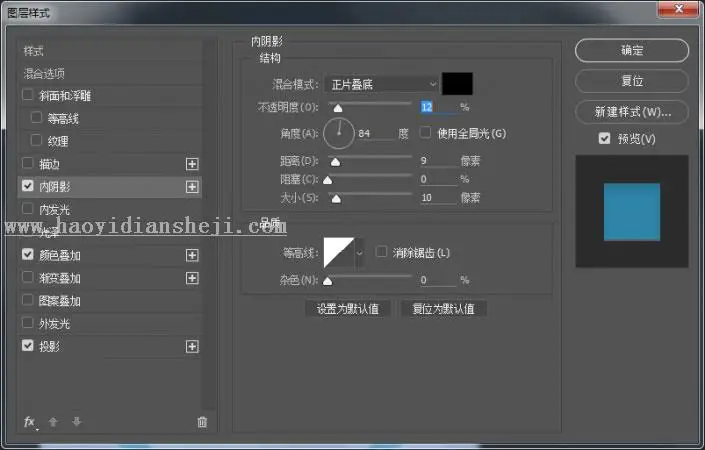Click the 距离 slider handle
Screen dimensions: 705x450
pyautogui.click(x=335, y=162)
